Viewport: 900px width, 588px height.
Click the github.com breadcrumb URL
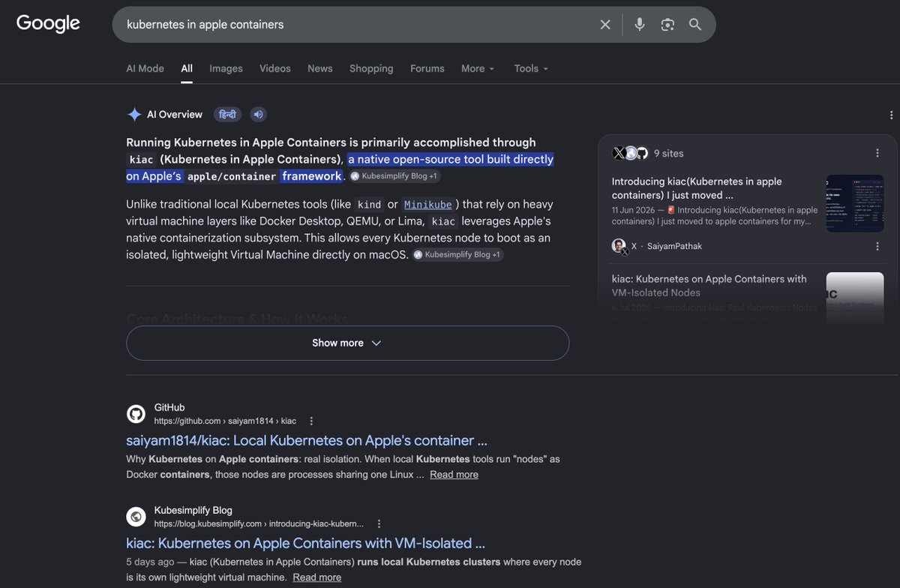click(x=225, y=421)
